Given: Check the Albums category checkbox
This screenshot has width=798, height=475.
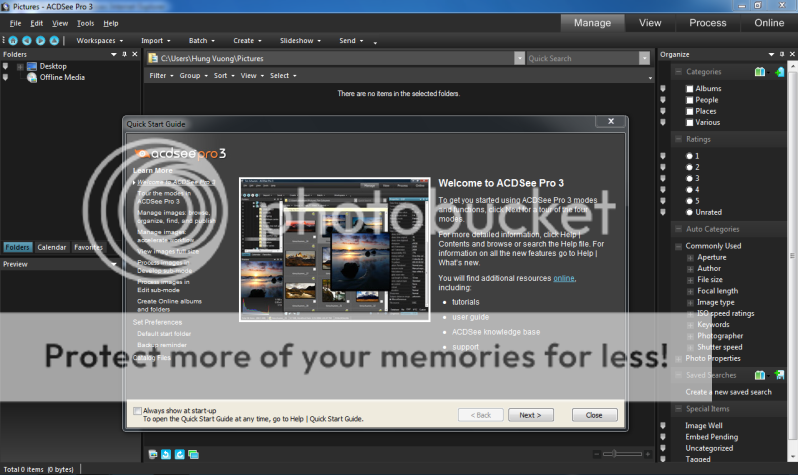Looking at the screenshot, I should tap(689, 89).
